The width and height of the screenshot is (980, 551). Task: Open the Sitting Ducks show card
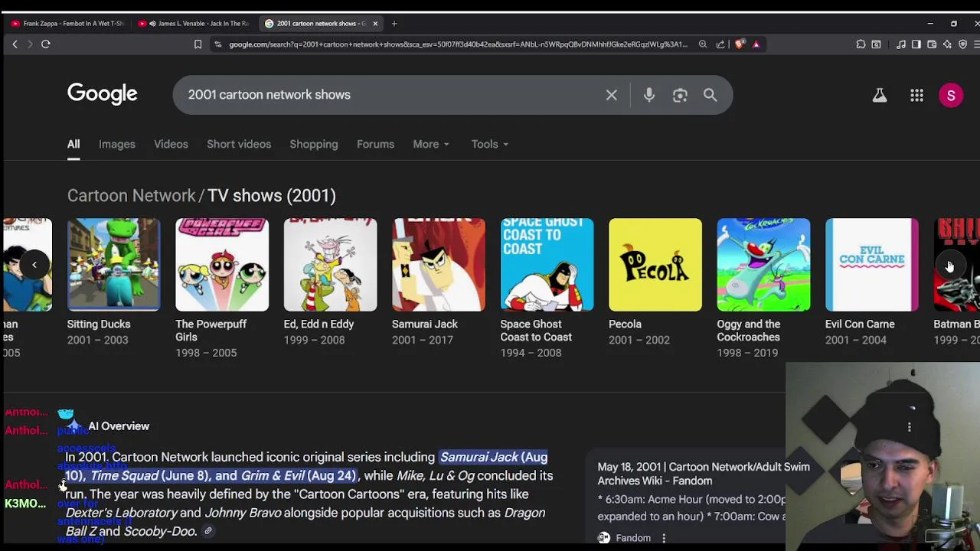(x=113, y=282)
